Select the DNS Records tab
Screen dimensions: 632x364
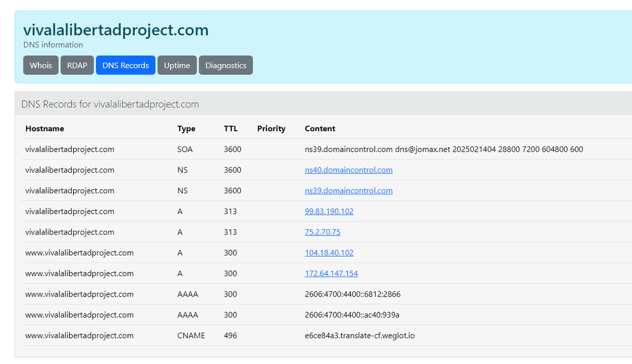[125, 65]
